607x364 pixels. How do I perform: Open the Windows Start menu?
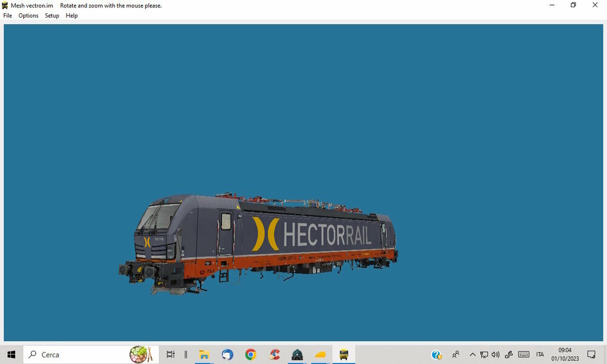click(x=11, y=354)
